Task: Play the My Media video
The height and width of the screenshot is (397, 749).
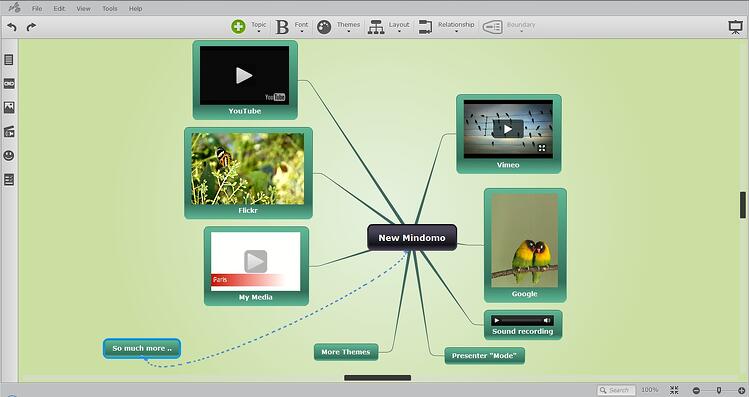Action: [x=256, y=261]
